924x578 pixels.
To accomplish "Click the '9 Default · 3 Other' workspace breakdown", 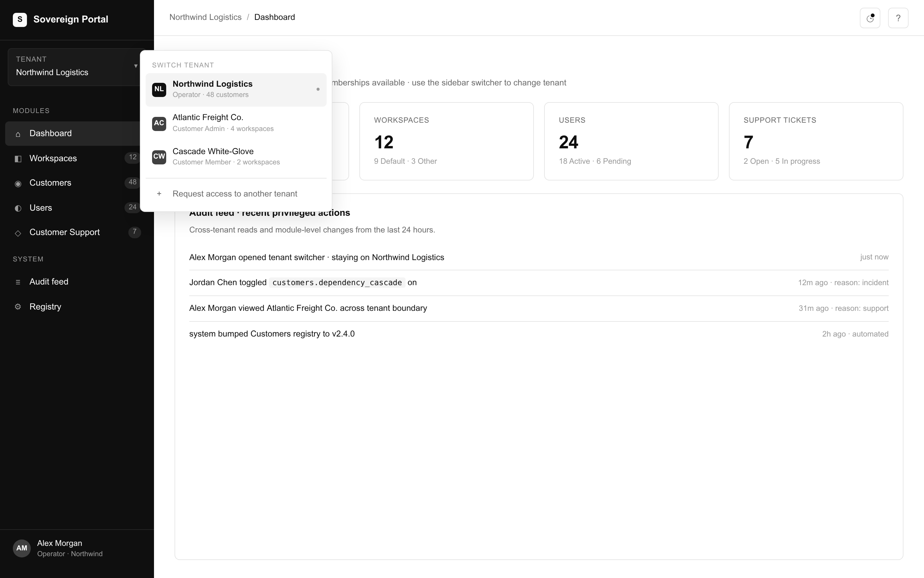I will (x=406, y=161).
